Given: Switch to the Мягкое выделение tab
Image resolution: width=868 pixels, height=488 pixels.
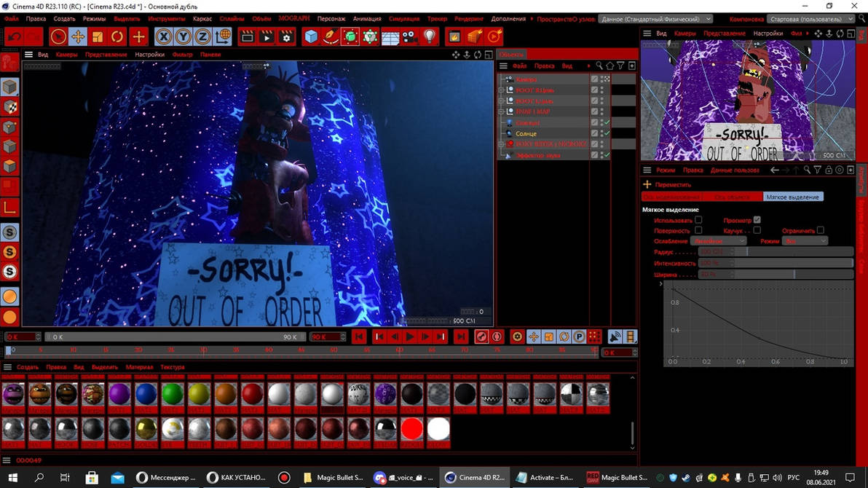Looking at the screenshot, I should 793,197.
